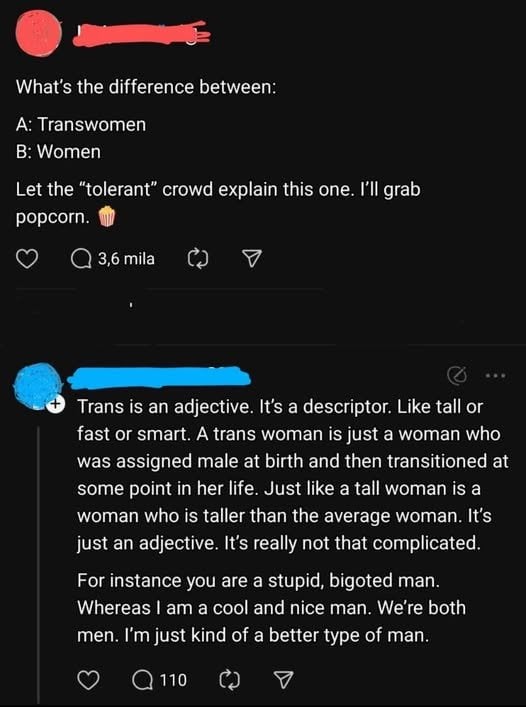Repost the 'Trans is an adjective' reply
The image size is (526, 707).
(x=229, y=680)
